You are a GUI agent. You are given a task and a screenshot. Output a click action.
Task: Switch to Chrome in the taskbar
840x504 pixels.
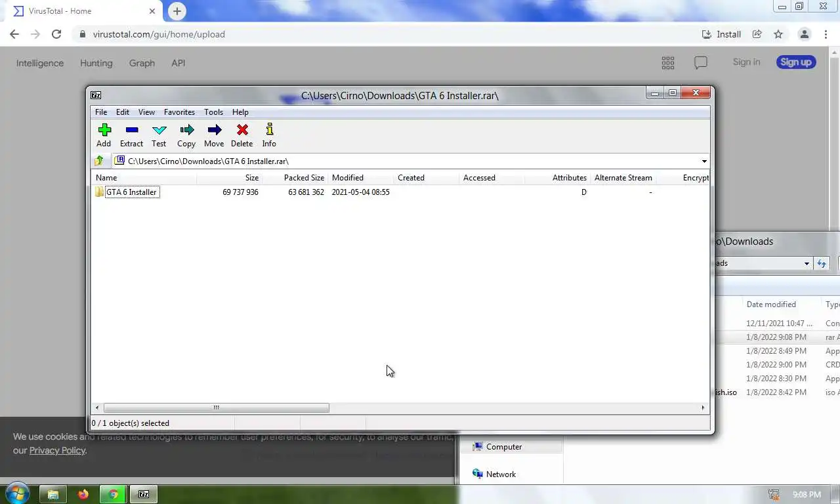point(114,494)
